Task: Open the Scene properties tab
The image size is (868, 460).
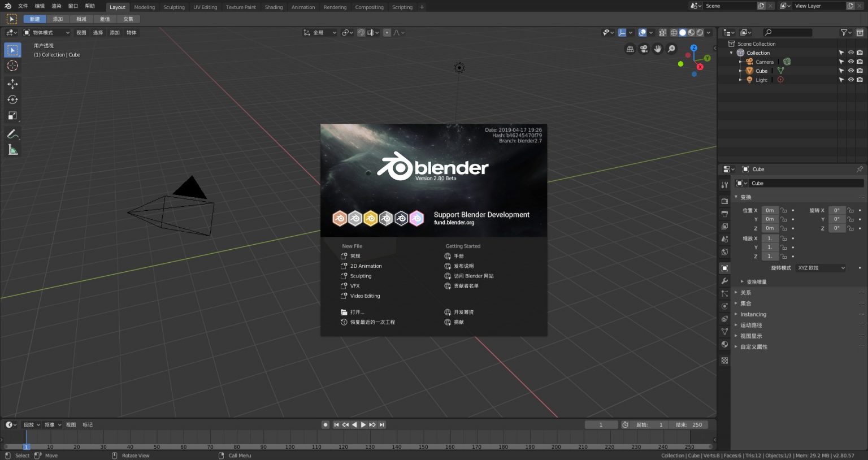Action: tap(724, 239)
